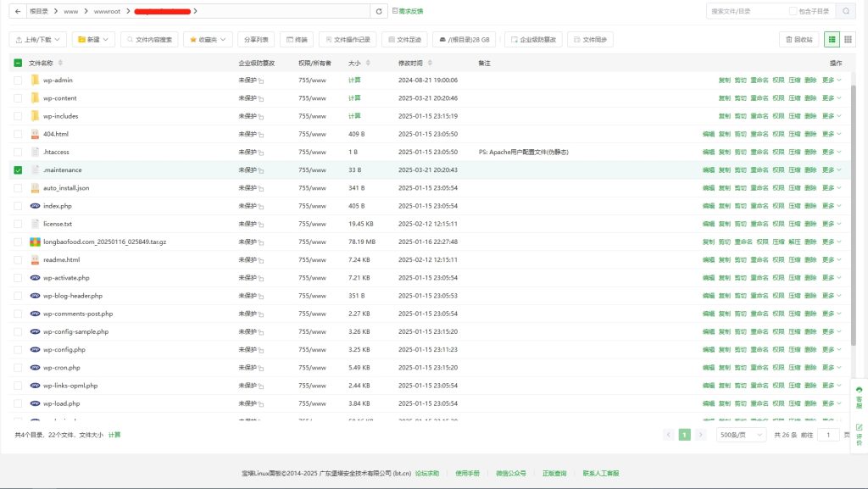The height and width of the screenshot is (489, 868).
Task: Toggle the select-all header checkbox
Action: [18, 63]
